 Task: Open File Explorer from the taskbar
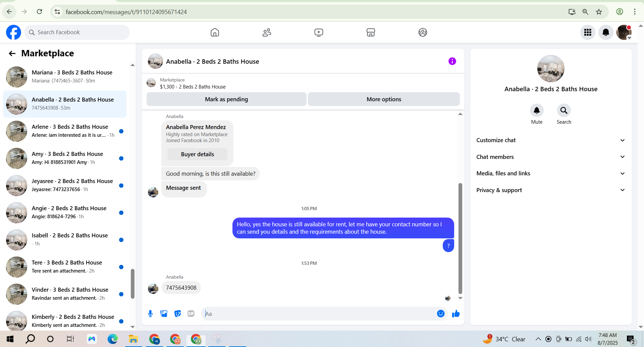tap(133, 339)
